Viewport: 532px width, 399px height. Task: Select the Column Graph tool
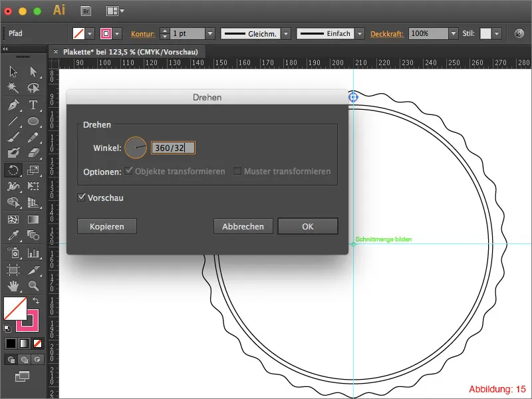click(33, 253)
